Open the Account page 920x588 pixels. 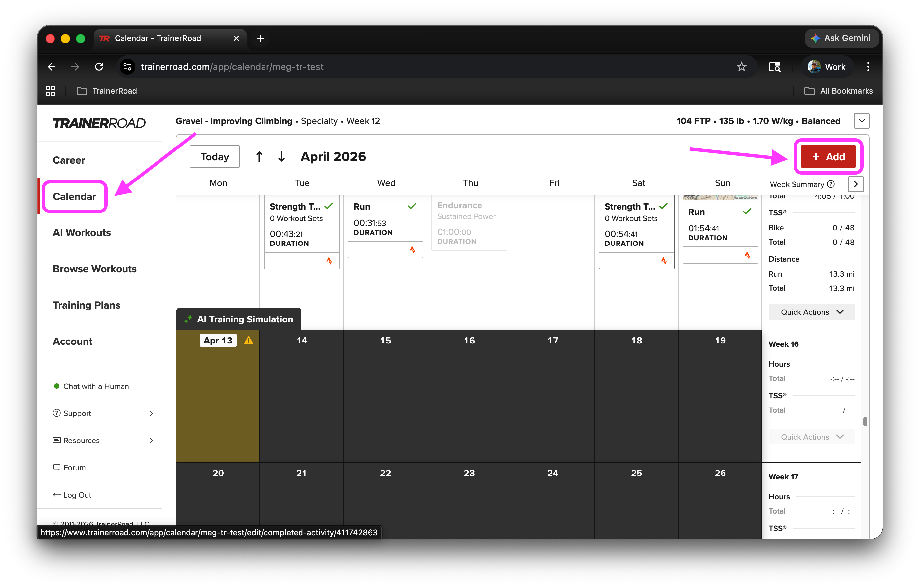tap(73, 341)
